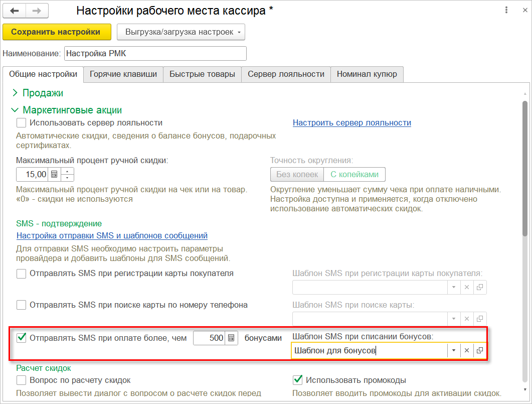Image resolution: width=532 pixels, height=404 pixels.
Task: Open calculator for maximum manual discount percent
Action: (x=54, y=175)
